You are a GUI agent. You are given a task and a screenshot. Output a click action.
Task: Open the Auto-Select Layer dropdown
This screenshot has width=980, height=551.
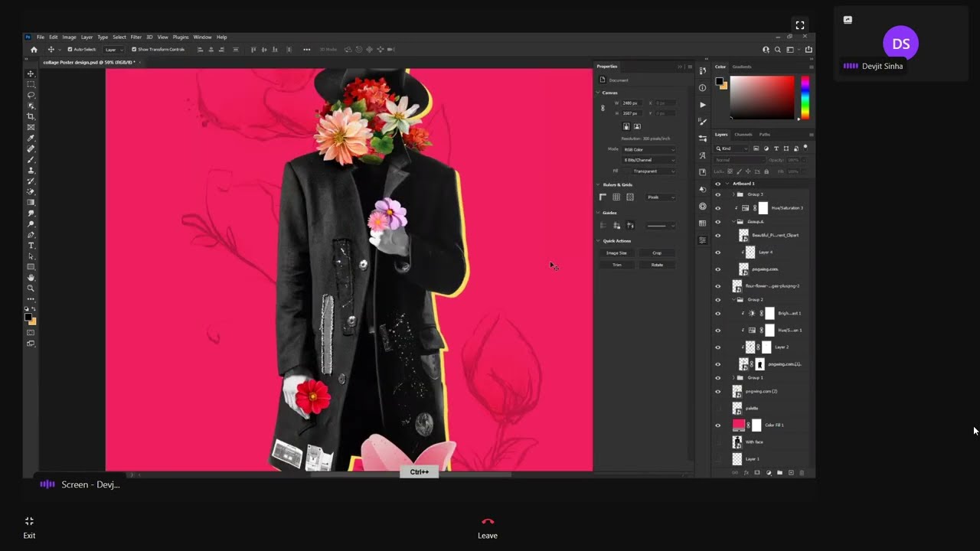click(x=113, y=50)
